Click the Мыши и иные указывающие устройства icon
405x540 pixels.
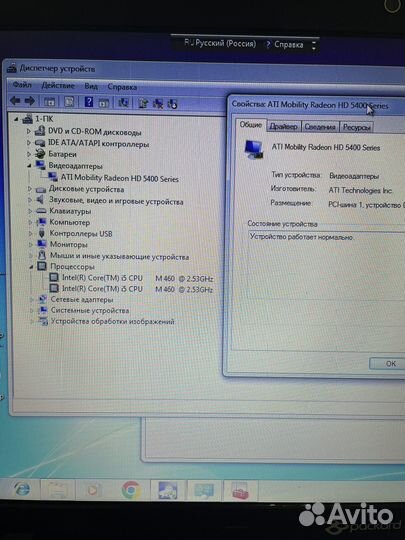point(42,255)
